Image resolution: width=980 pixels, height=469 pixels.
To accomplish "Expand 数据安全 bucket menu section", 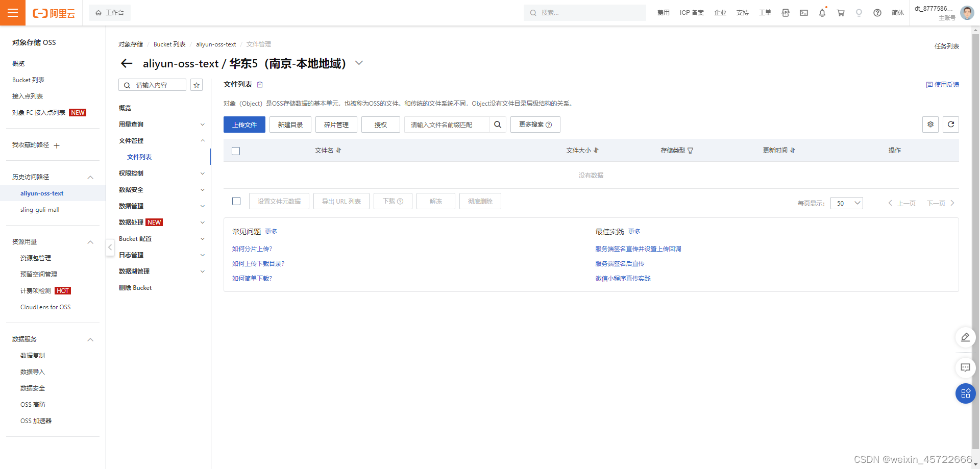I will click(203, 190).
